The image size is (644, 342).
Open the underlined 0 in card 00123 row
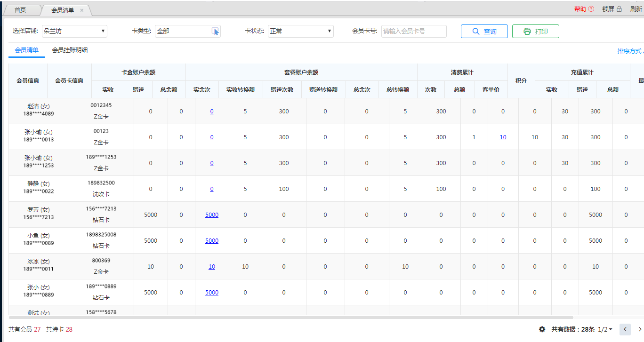click(x=212, y=137)
